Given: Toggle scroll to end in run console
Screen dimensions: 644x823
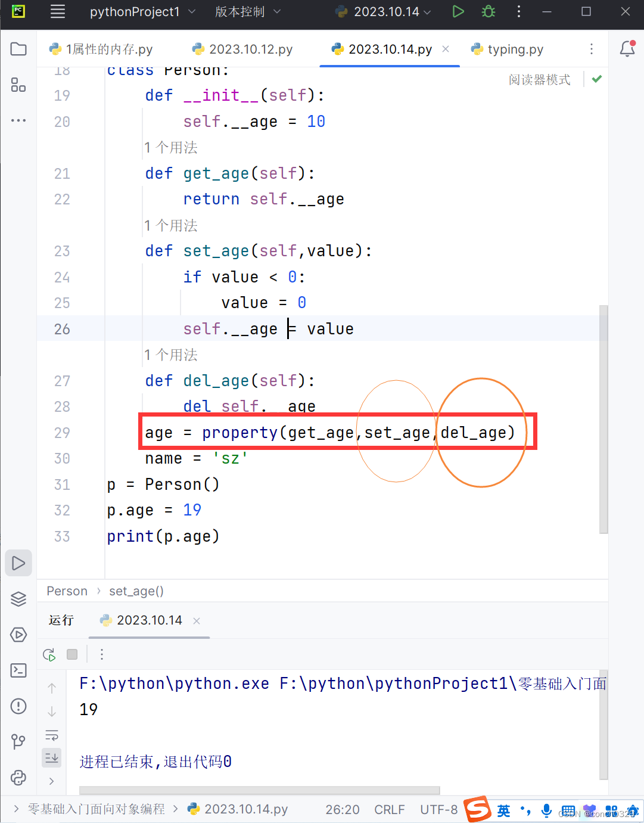Looking at the screenshot, I should pos(52,758).
